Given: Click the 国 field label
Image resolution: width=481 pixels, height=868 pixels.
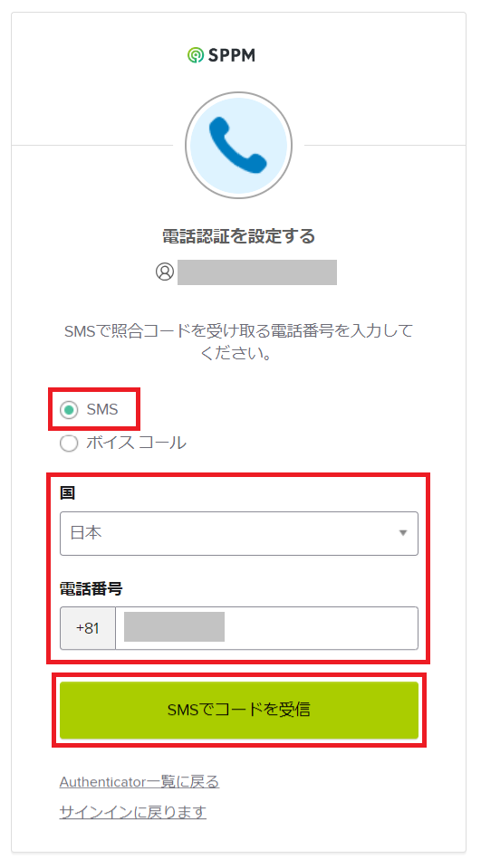Looking at the screenshot, I should (68, 492).
